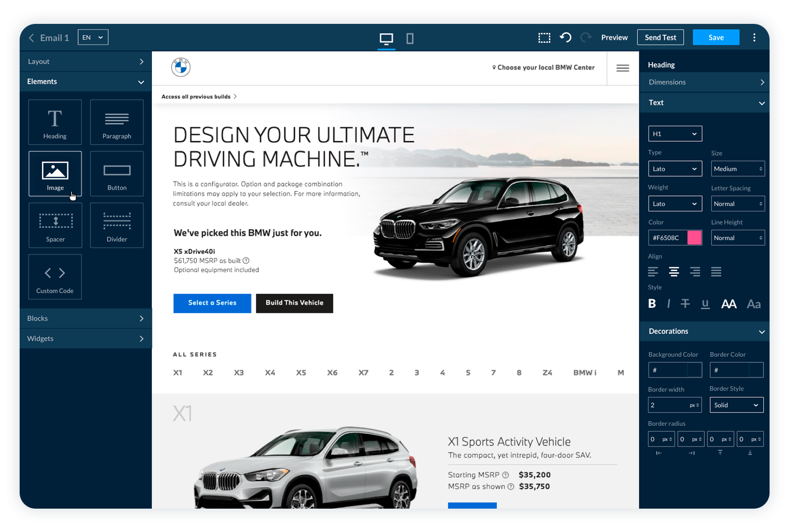Screen dimensions: 794x532
Task: Click the Build This Vehicle button
Action: 294,303
